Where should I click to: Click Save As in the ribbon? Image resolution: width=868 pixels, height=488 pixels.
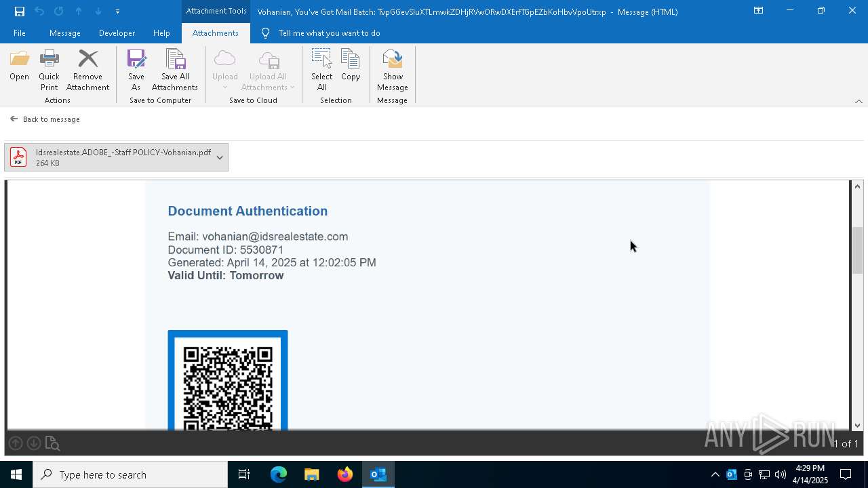[136, 70]
